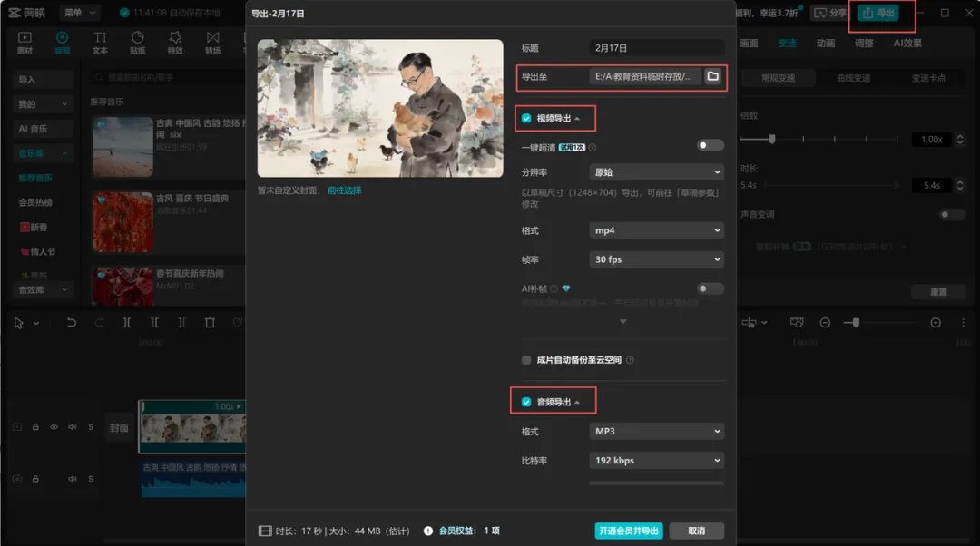Open the 文本 text panel
Image resolution: width=980 pixels, height=546 pixels.
[100, 43]
